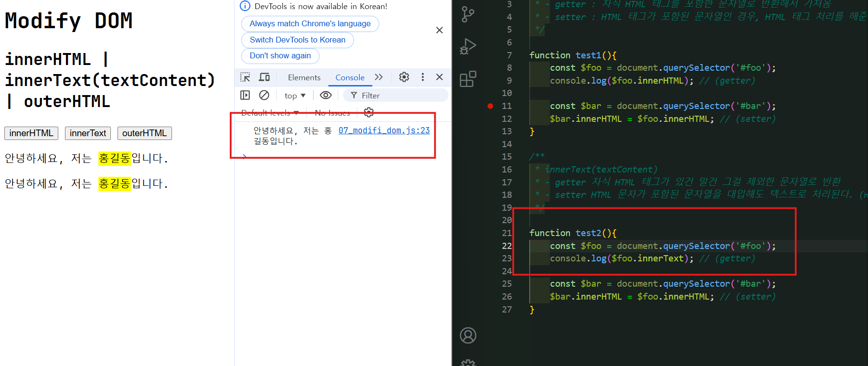The width and height of the screenshot is (868, 366).
Task: Click 'console.log($foo.innerHTML);' code line
Action: point(622,81)
